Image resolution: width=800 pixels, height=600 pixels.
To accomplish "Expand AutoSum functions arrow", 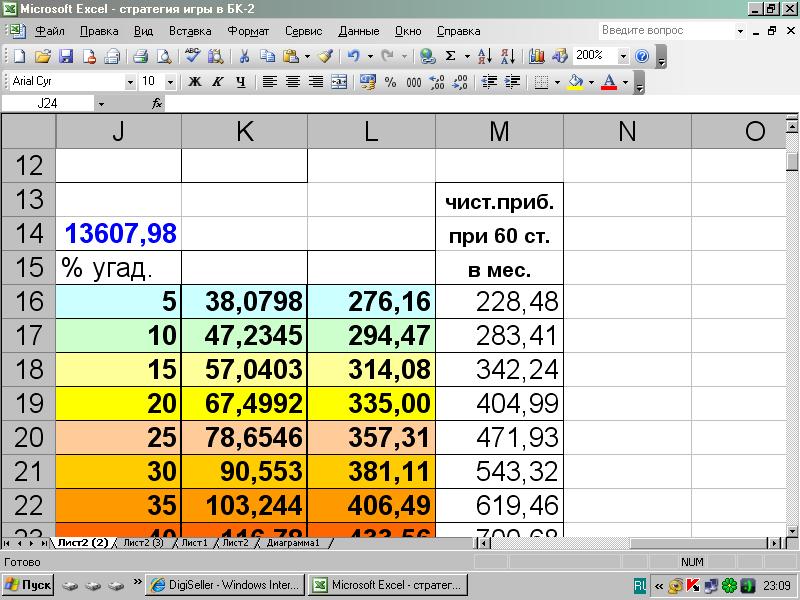I will 466,56.
